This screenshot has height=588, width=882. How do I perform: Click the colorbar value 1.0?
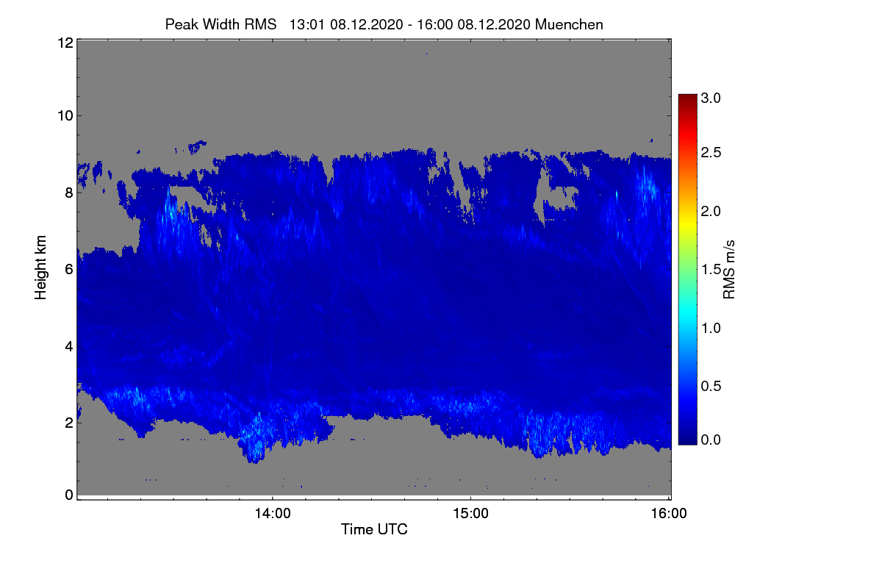coord(712,327)
